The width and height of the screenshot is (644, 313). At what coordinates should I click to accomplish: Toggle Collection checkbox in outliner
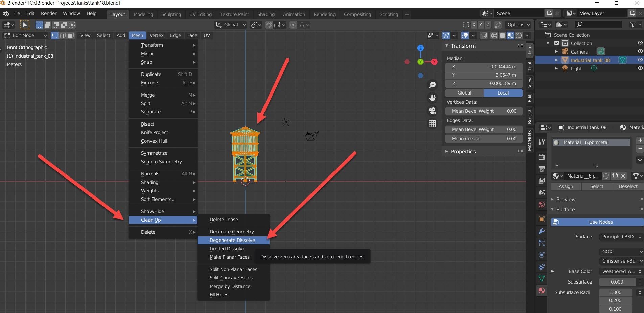[x=556, y=43]
